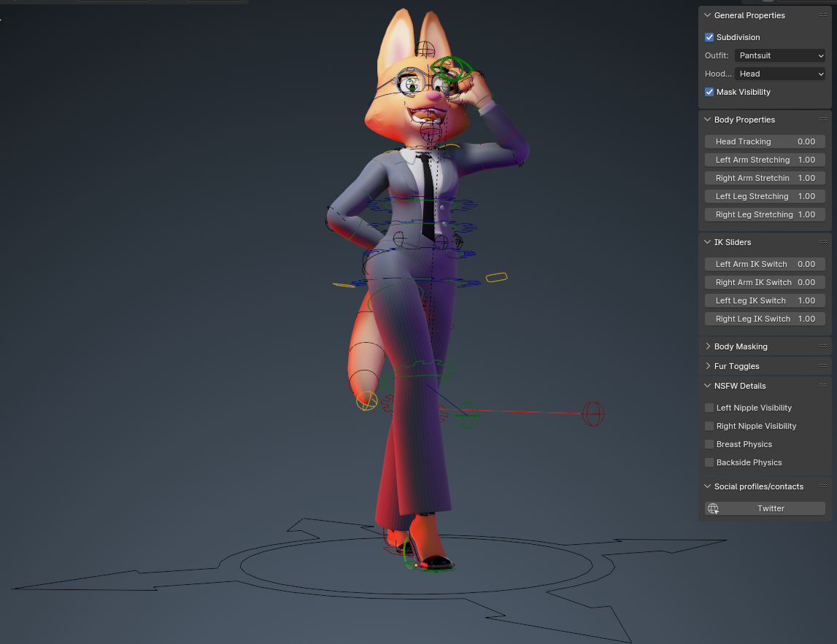This screenshot has width=837, height=644.
Task: Toggle the Subdivision checkbox
Action: tap(709, 37)
